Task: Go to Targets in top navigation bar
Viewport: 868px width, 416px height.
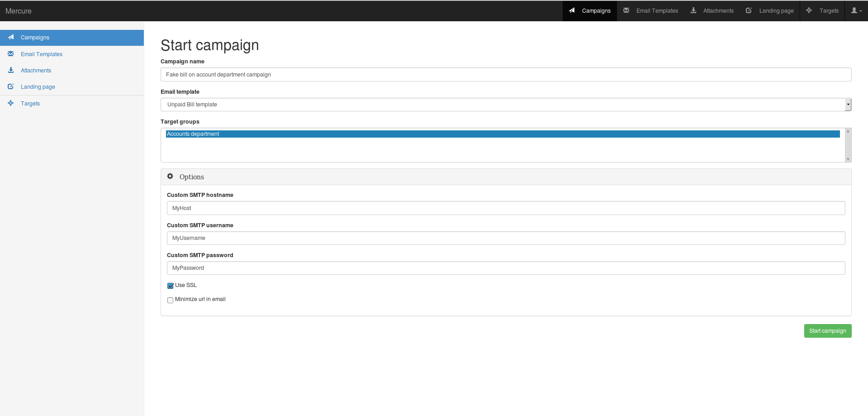Action: click(x=822, y=11)
